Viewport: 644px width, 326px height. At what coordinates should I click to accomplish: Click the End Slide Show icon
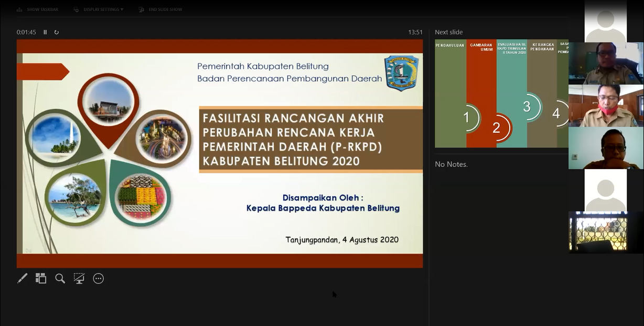click(x=142, y=9)
